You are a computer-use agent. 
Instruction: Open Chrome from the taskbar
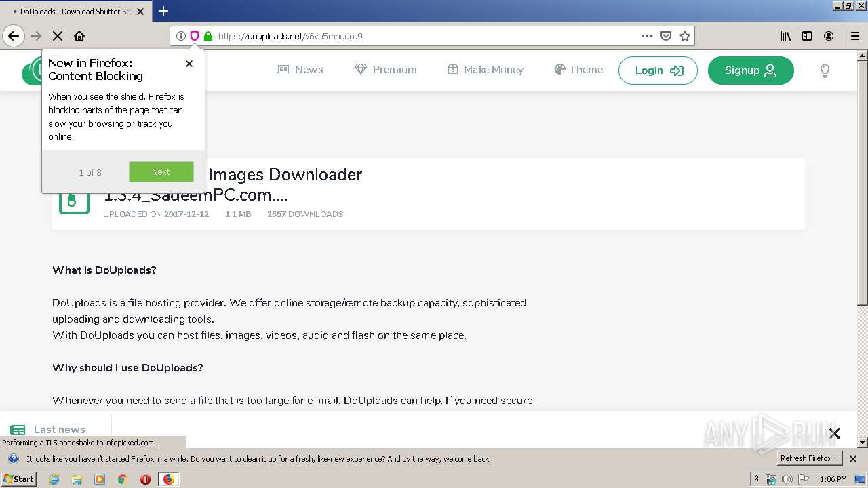123,479
